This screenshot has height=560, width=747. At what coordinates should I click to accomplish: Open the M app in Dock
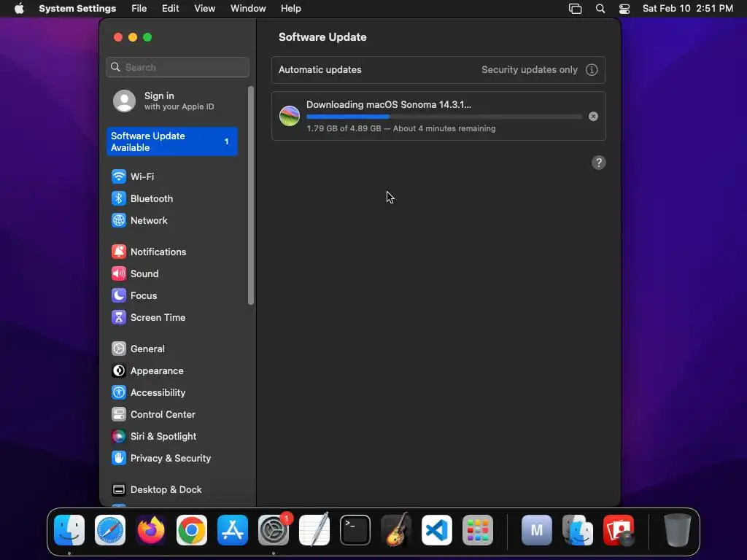[537, 530]
